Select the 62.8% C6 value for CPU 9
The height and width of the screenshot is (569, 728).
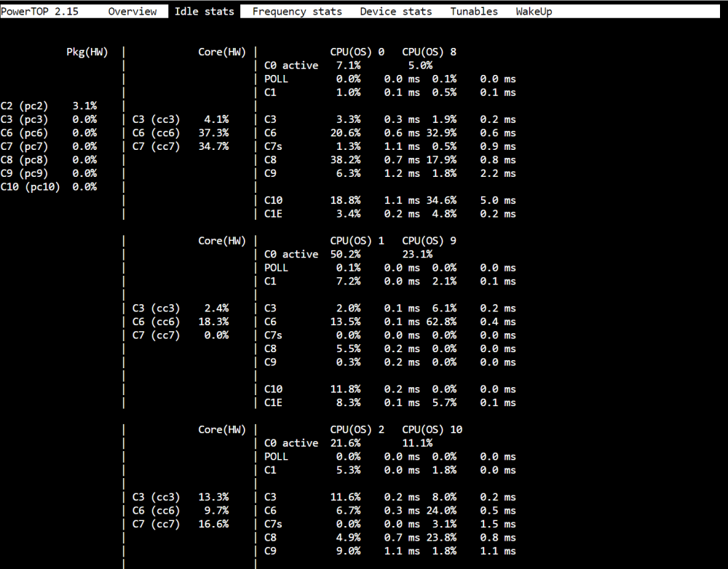(x=442, y=322)
